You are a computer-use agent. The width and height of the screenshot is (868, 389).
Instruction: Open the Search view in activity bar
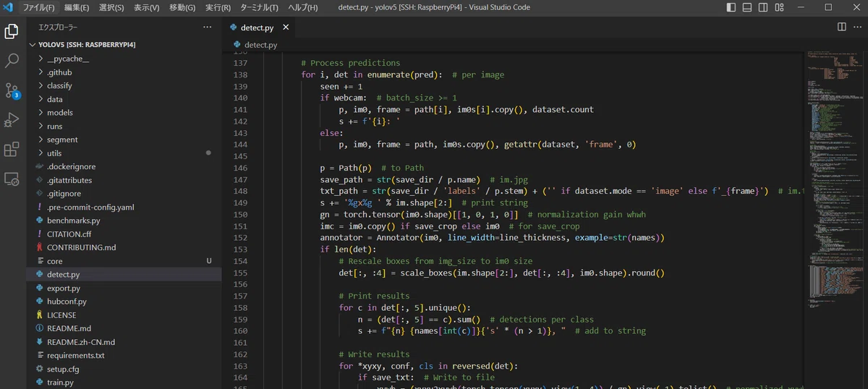point(12,61)
